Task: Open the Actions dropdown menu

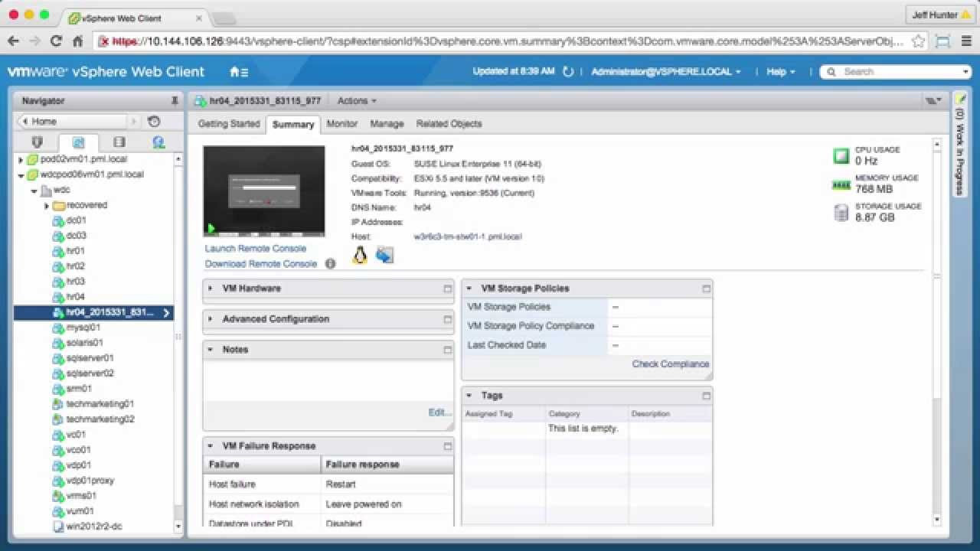Action: pyautogui.click(x=357, y=101)
